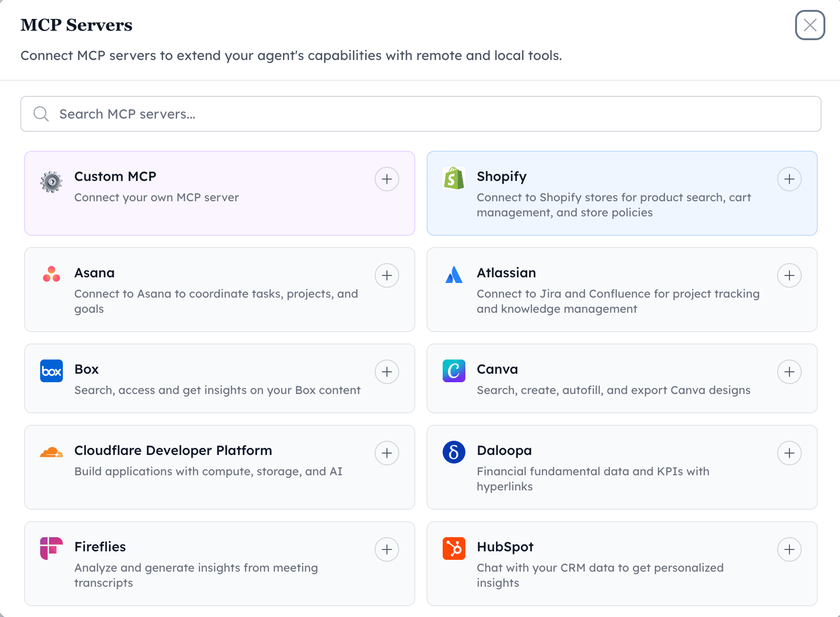Select the HubSpot sprocket icon

(454, 549)
